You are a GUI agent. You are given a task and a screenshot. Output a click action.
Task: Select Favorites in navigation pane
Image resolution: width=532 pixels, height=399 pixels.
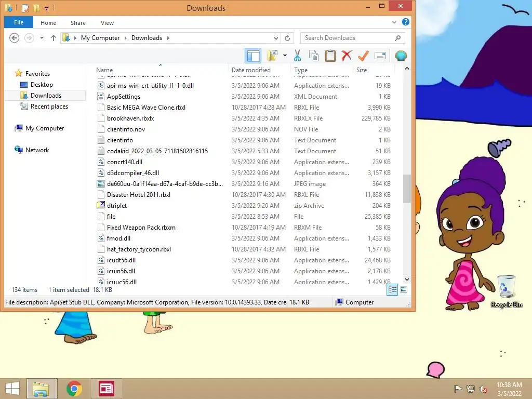[37, 74]
